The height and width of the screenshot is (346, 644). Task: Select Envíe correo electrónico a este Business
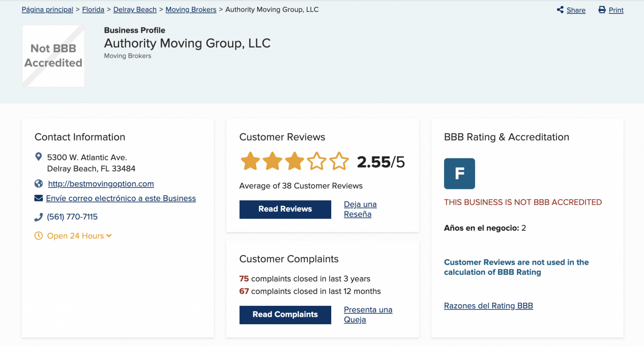tap(121, 198)
